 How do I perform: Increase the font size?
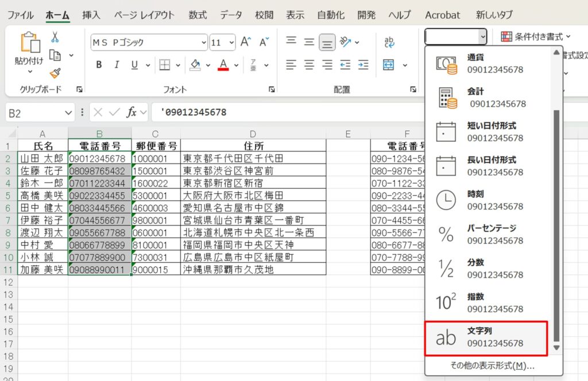point(246,42)
